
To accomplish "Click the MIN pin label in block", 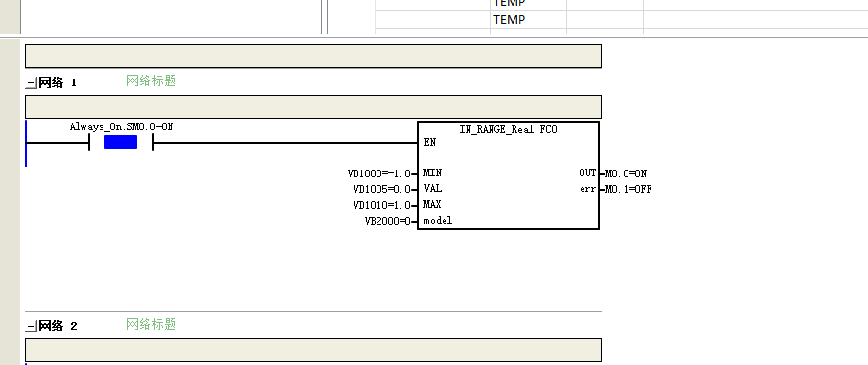I will [x=432, y=172].
